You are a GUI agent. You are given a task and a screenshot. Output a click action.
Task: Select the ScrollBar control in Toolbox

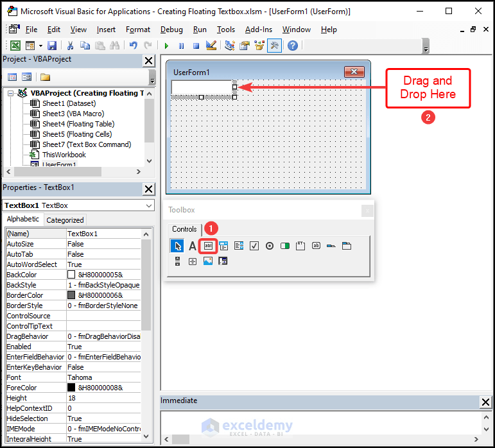pyautogui.click(x=177, y=261)
